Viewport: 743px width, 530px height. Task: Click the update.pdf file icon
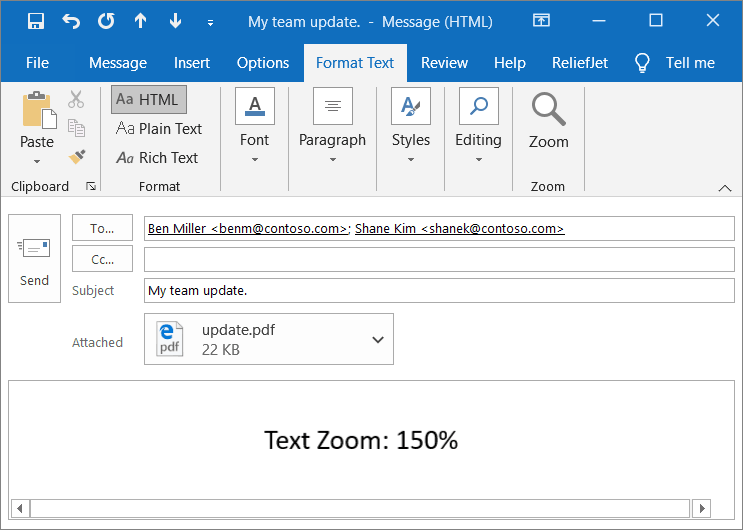click(170, 338)
